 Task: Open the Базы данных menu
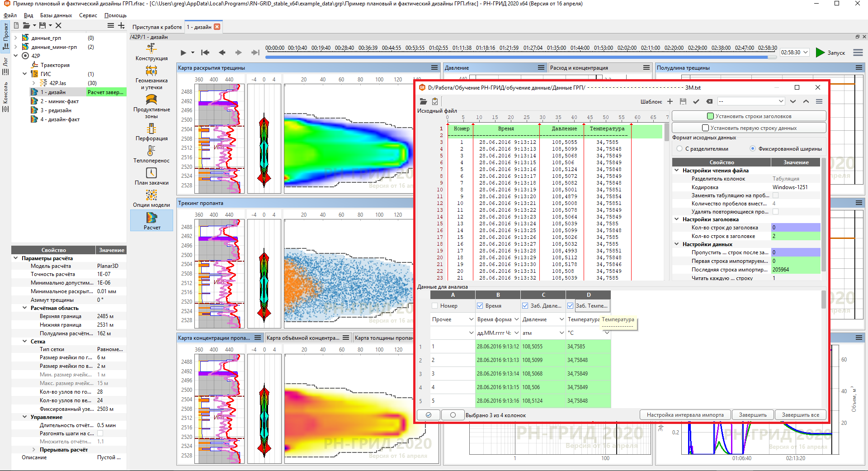click(x=56, y=15)
